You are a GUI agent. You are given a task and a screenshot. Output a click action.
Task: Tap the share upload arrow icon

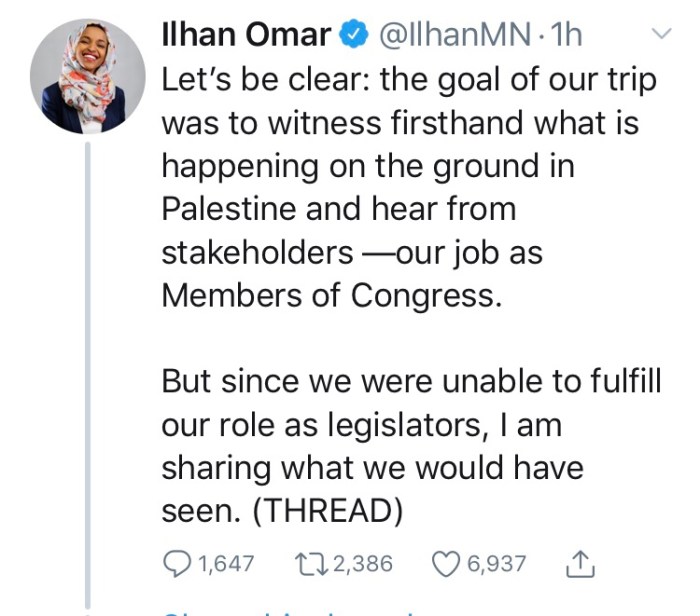pyautogui.click(x=580, y=565)
